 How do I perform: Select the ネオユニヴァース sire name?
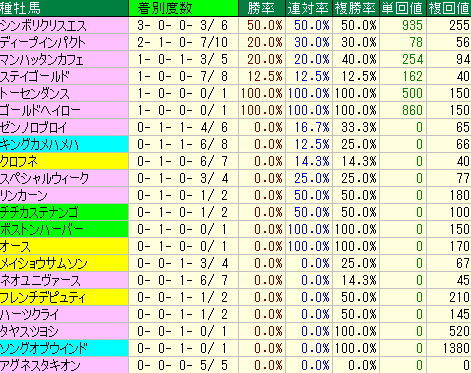(40, 280)
